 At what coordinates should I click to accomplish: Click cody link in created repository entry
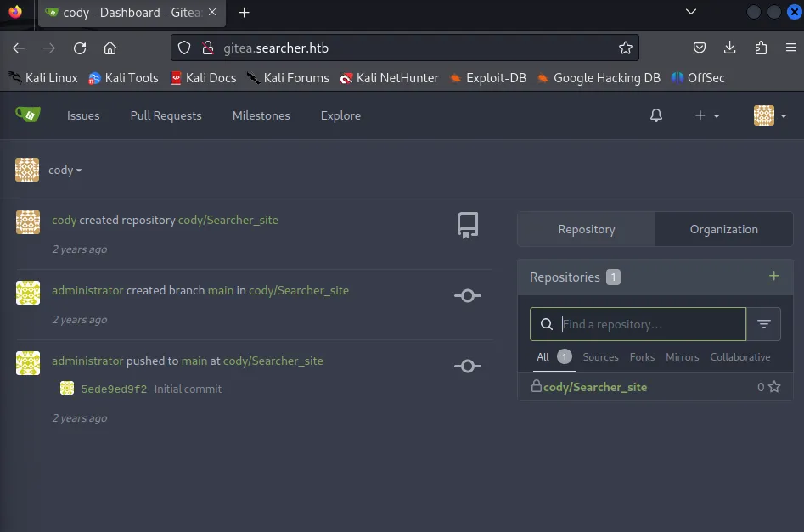64,220
